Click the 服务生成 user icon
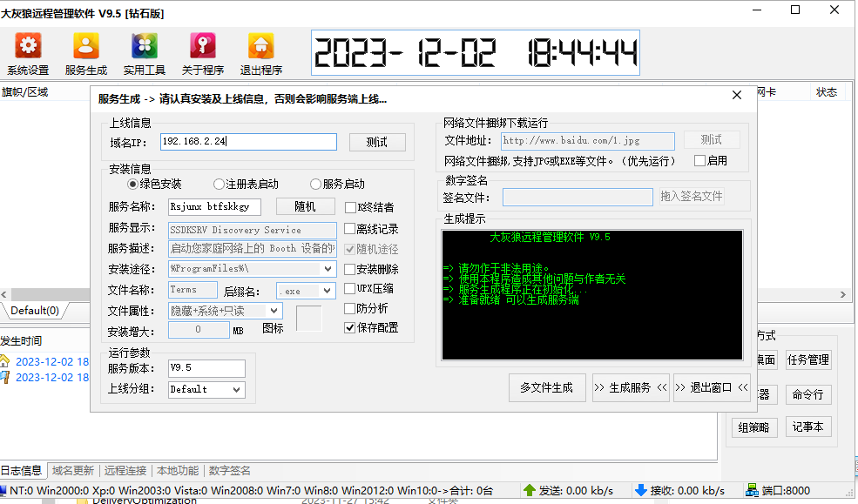858x504 pixels. pos(86,45)
